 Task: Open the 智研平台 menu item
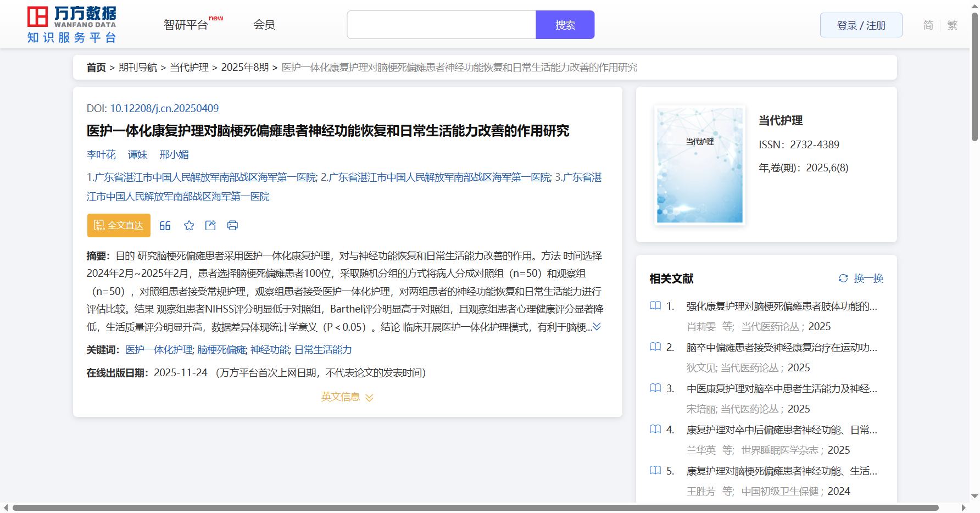pyautogui.click(x=186, y=25)
